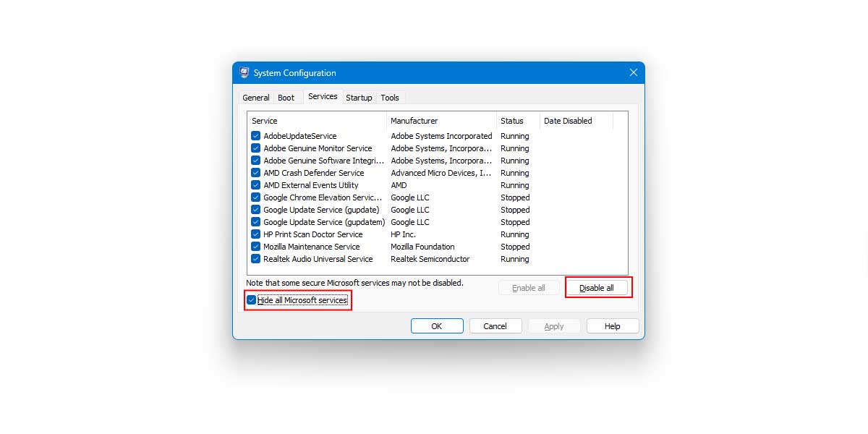Click the Running status of Realtek Audio
This screenshot has width=868, height=434.
coord(515,259)
